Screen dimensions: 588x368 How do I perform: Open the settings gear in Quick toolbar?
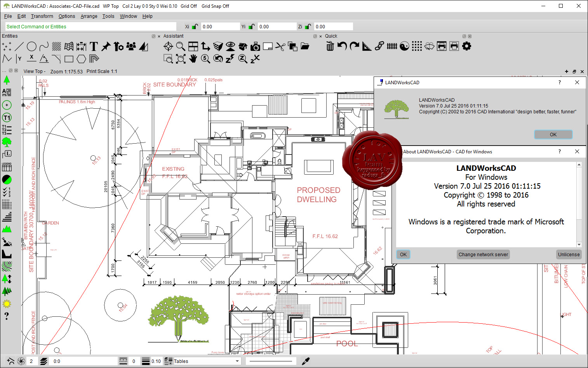pyautogui.click(x=466, y=47)
